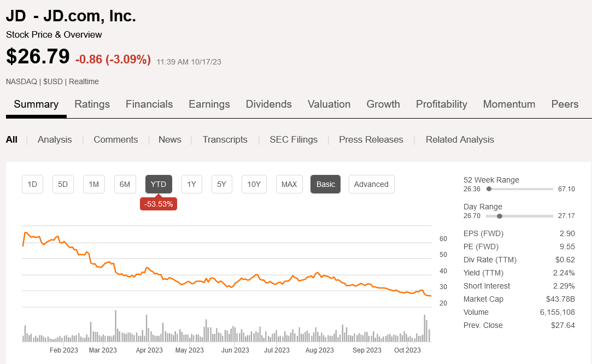Click the 52 Week Range slider marker
The height and width of the screenshot is (364, 592).
(x=489, y=189)
